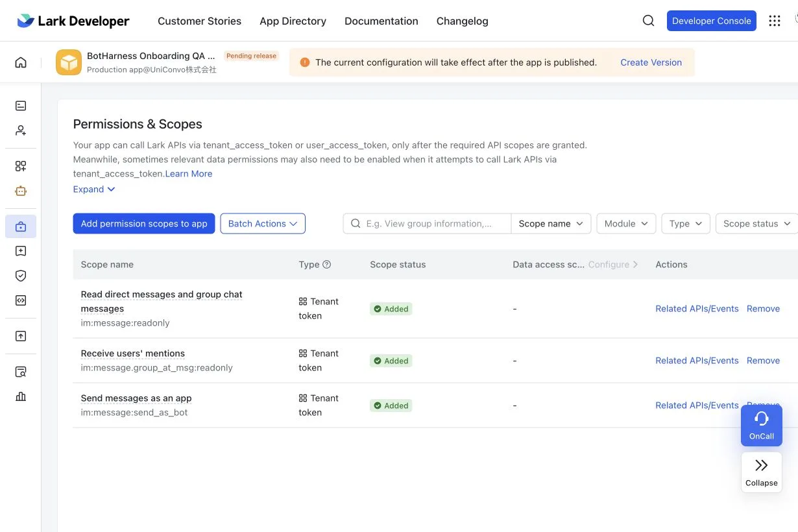Open the bot feature robot icon in sidebar
The image size is (798, 532).
21,191
